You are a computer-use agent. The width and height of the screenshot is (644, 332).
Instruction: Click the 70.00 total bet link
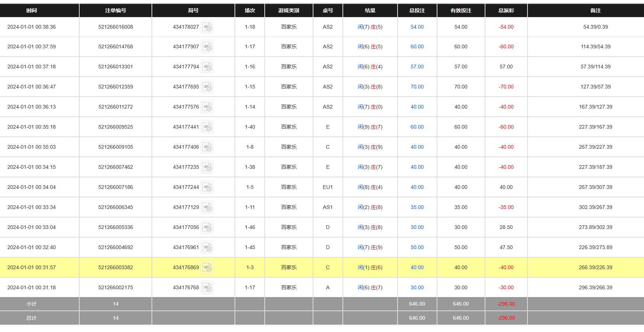[417, 87]
